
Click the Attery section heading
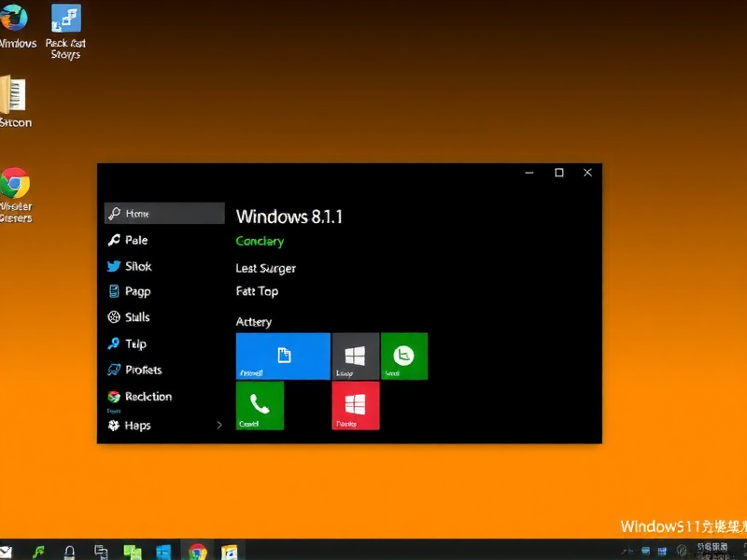coord(254,321)
